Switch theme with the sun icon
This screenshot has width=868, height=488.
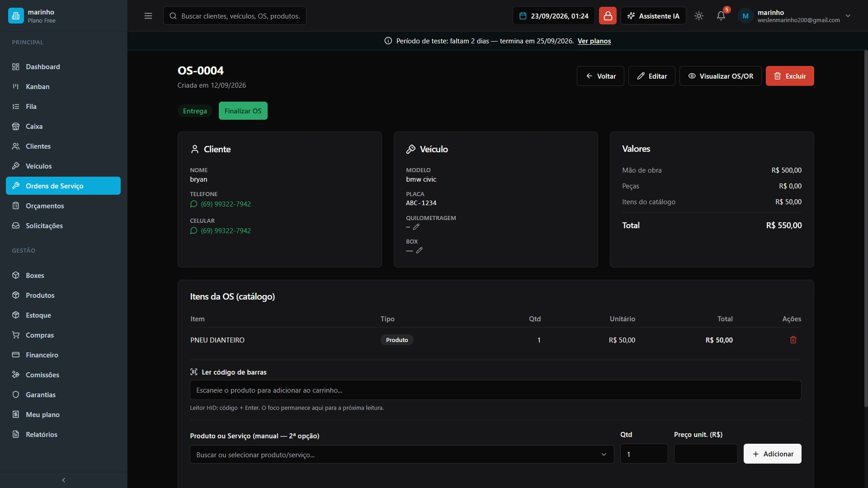pos(699,16)
